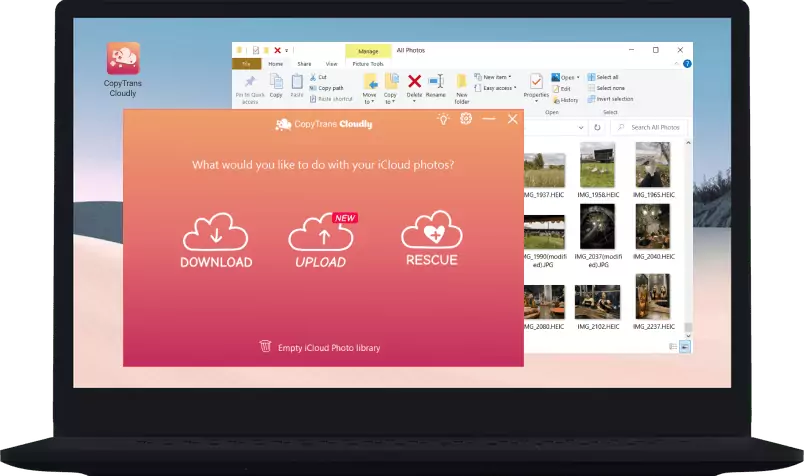Click the Copy ribbon button
This screenshot has height=476, width=804.
click(x=276, y=86)
